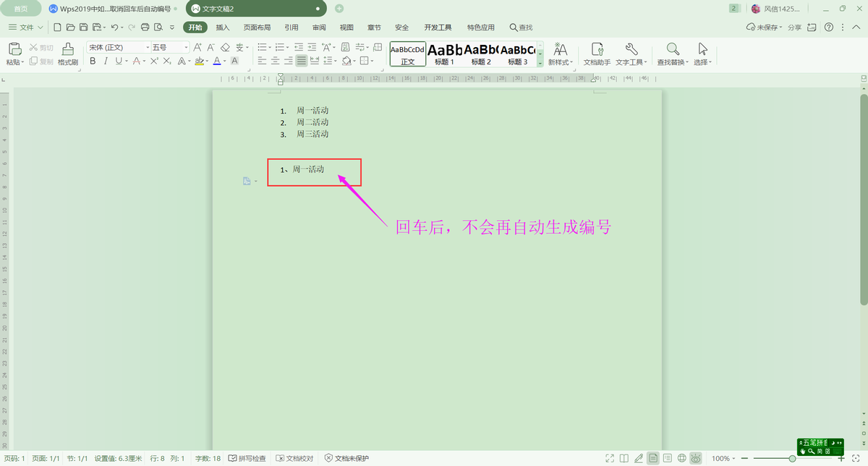Open the Select (选择) dropdown
Viewport: 868px width, 466px height.
pos(702,62)
